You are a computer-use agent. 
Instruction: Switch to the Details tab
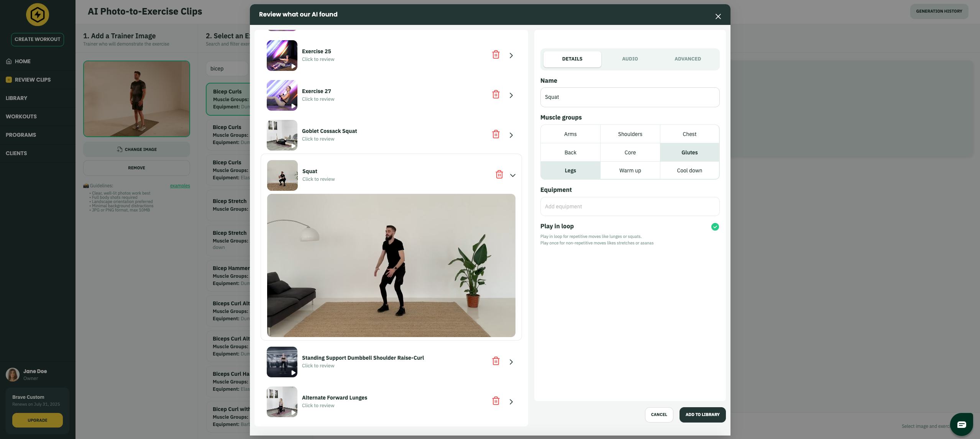[x=572, y=59]
